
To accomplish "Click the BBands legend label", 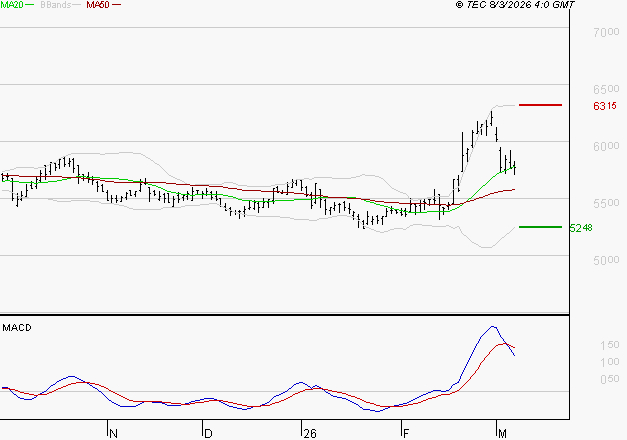I will pyautogui.click(x=56, y=5).
